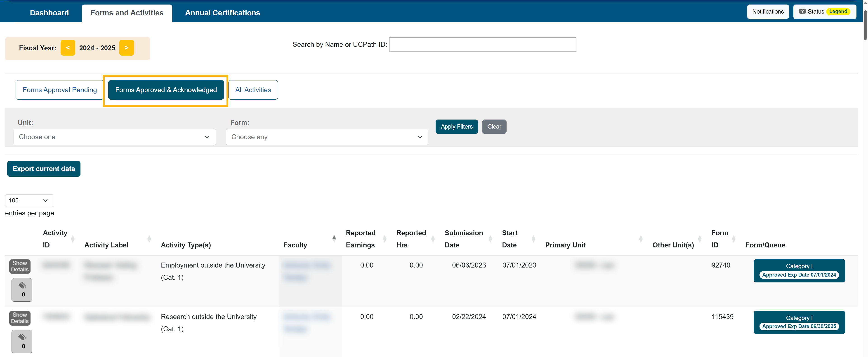
Task: Sort by Form ID column arrows
Action: coord(734,239)
